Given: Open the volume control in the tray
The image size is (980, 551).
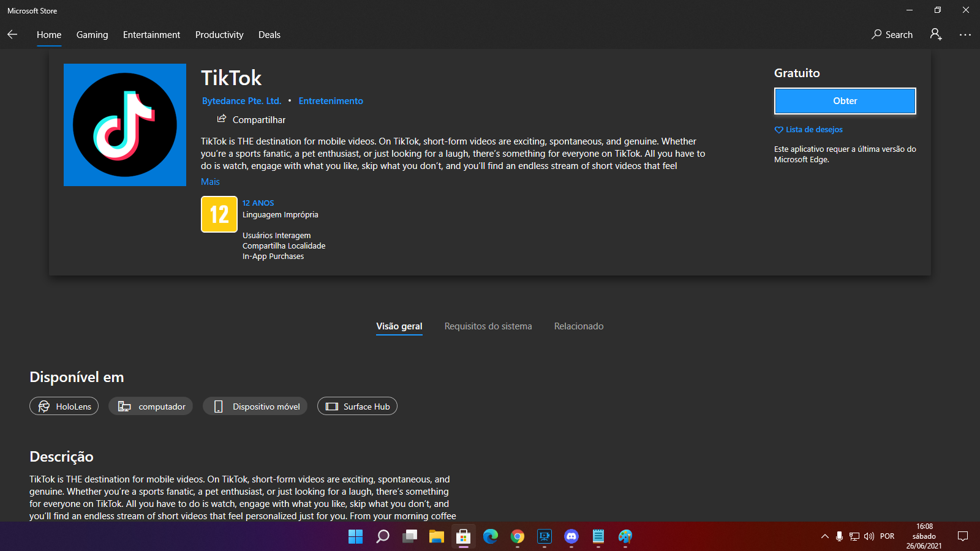Looking at the screenshot, I should tap(869, 536).
